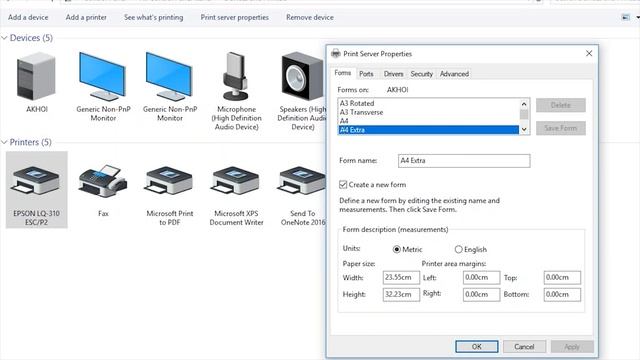Select the Fax printer icon

click(103, 182)
